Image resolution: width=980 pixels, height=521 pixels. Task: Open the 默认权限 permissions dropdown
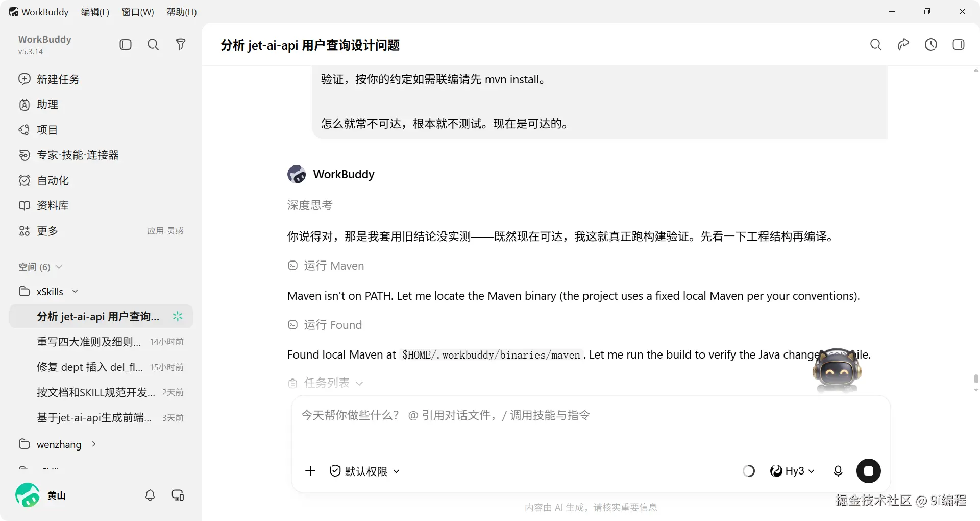[x=364, y=471]
